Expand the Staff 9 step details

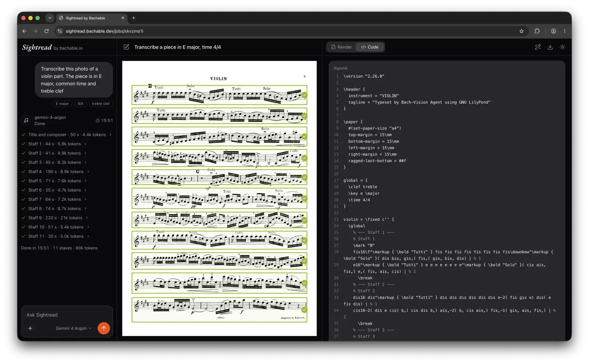pyautogui.click(x=55, y=218)
